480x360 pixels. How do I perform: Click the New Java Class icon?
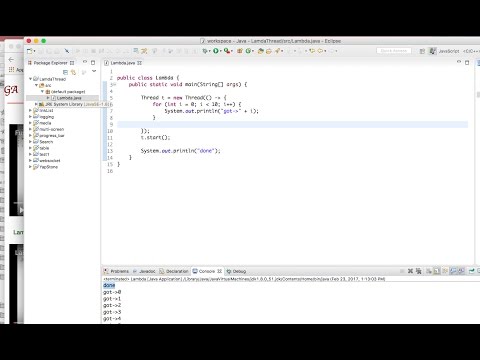click(x=248, y=51)
